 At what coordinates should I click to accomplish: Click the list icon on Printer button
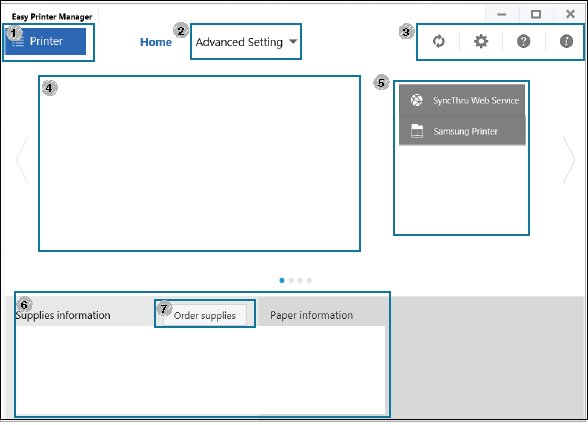tap(18, 41)
